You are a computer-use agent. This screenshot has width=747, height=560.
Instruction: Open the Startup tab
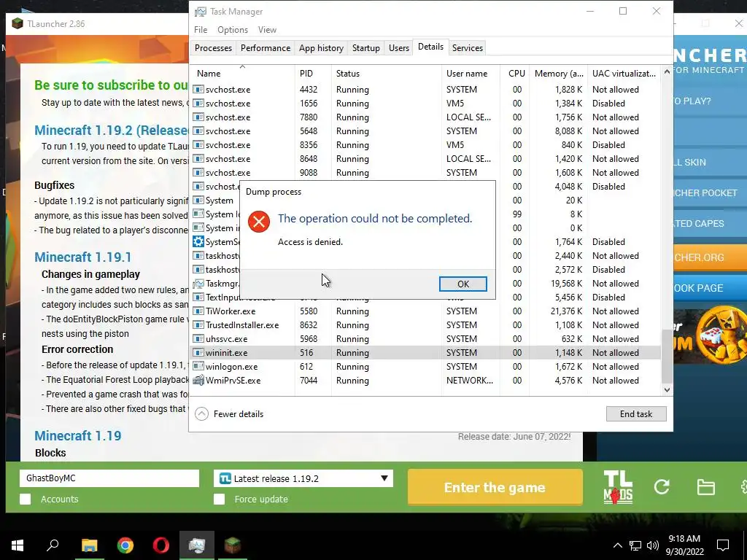(x=366, y=48)
